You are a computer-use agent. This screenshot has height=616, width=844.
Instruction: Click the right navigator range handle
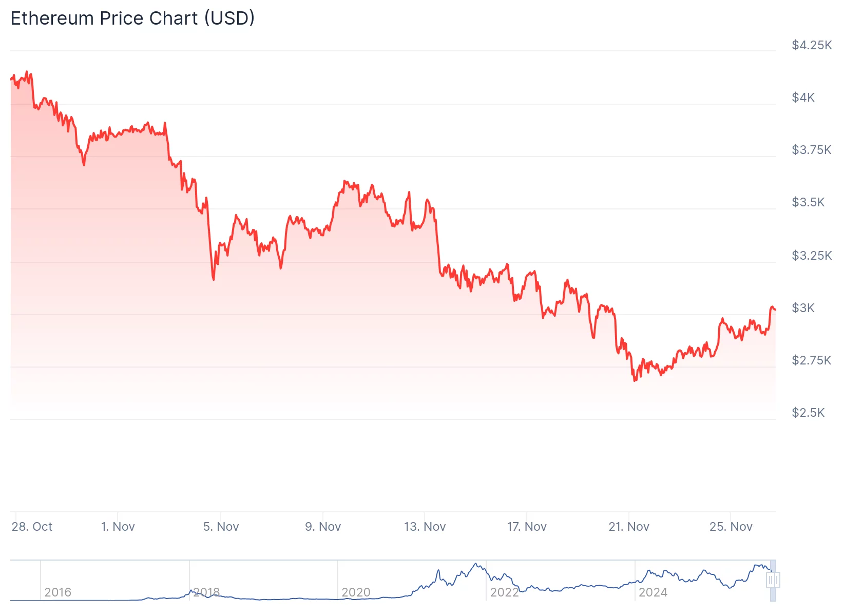coord(776,581)
